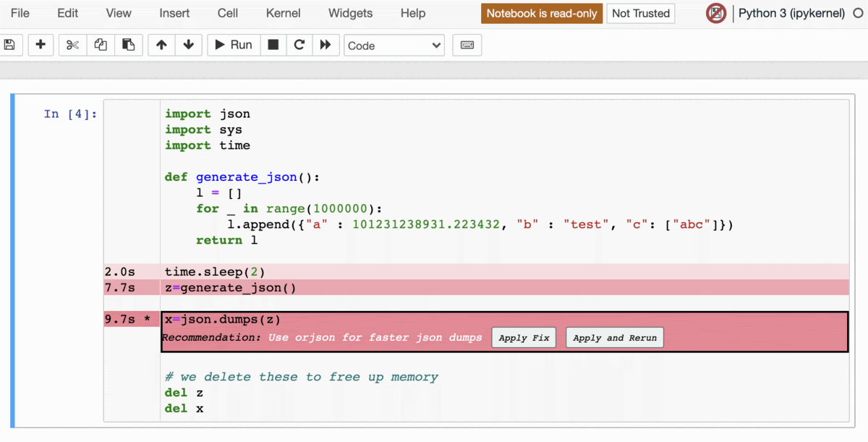Interrupt the kernel with stop icon

(273, 45)
